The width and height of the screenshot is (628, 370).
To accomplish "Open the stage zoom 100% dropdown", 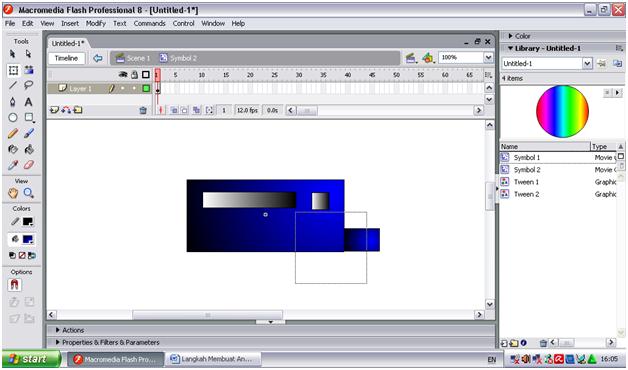I will 488,58.
